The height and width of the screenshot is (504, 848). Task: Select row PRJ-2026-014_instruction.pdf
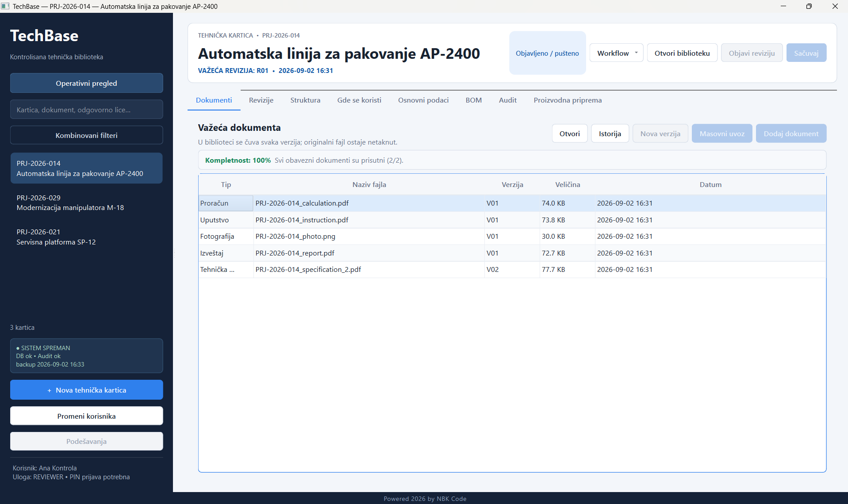click(512, 220)
